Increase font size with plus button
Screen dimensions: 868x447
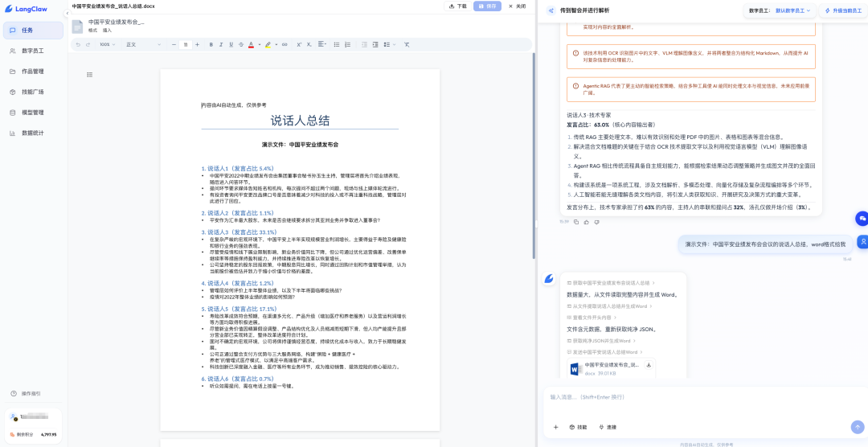(197, 44)
